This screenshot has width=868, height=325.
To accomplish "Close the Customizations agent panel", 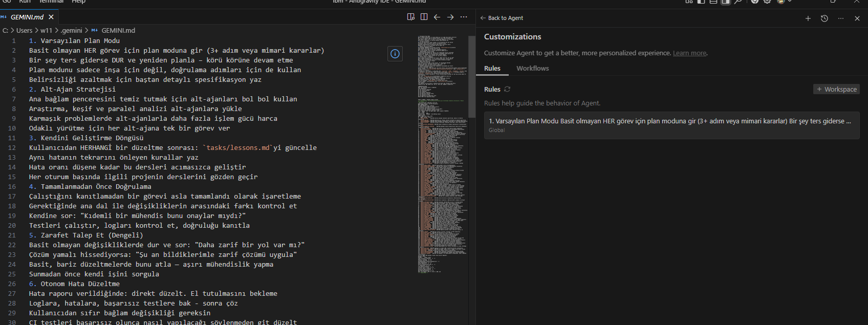I will pyautogui.click(x=857, y=18).
